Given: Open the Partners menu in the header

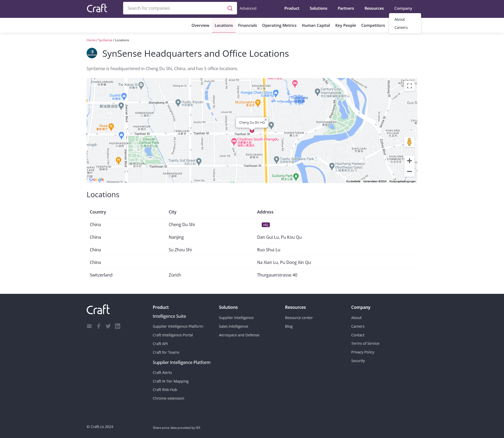Looking at the screenshot, I should 346,8.
